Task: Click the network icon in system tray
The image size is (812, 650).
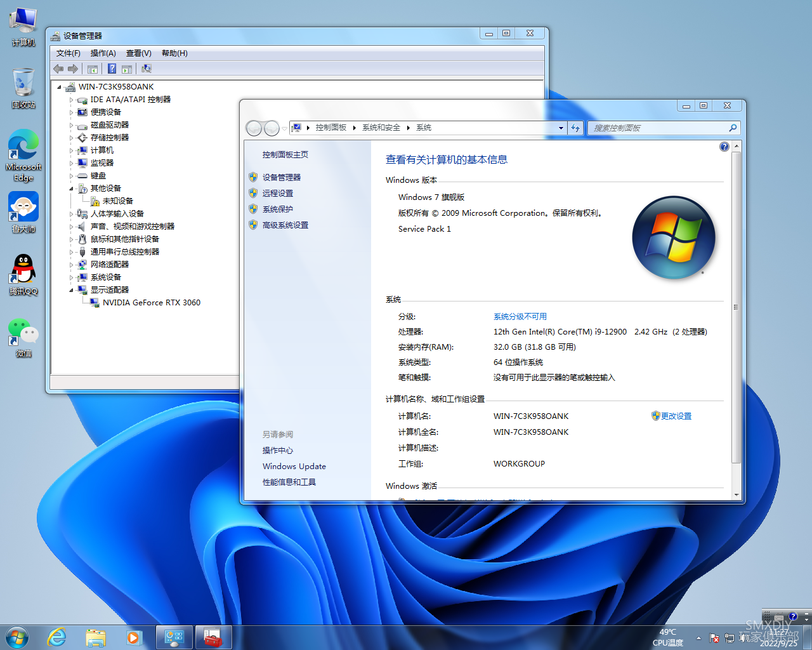Action: (730, 638)
